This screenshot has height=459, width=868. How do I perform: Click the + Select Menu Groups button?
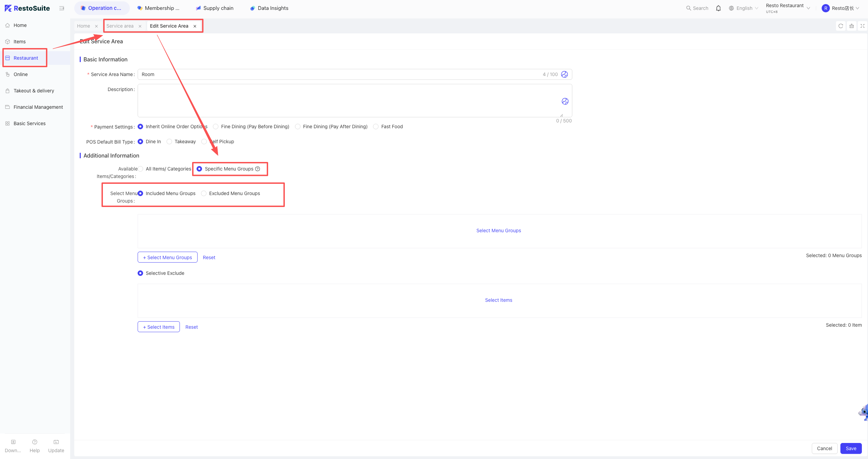[x=168, y=257]
